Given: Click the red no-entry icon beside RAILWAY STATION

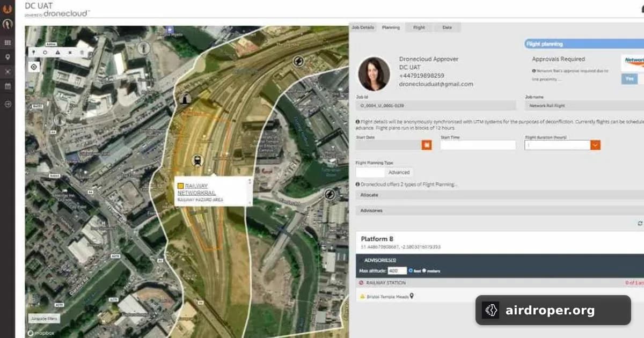Looking at the screenshot, I should (x=361, y=283).
